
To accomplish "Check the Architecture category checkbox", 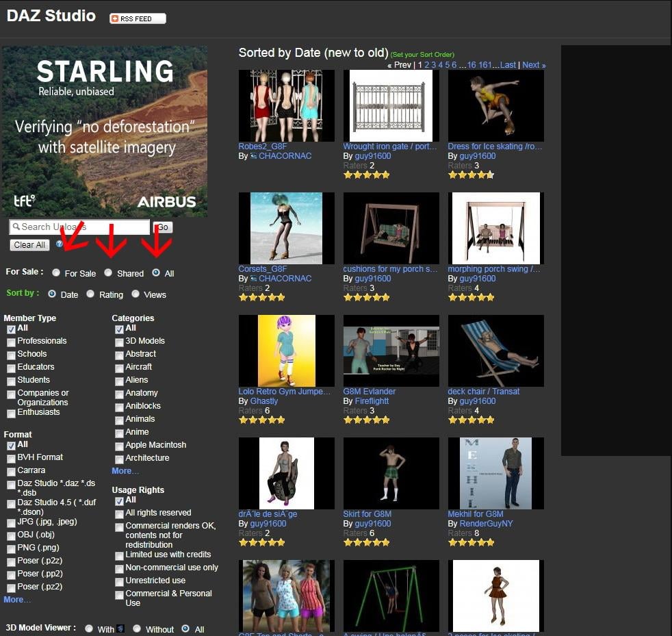I will [119, 459].
